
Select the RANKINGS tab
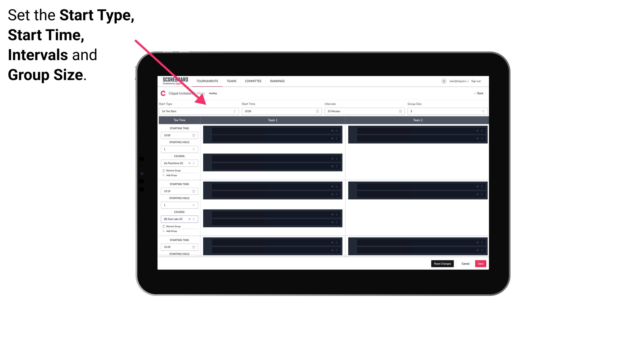click(x=277, y=81)
